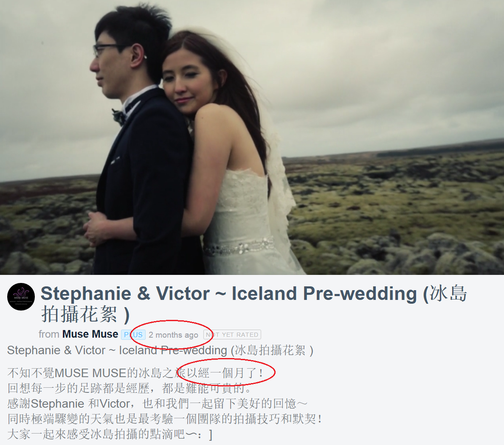Play the Iceland pre-wedding video
Image resolution: width=504 pixels, height=445 pixels.
(252, 137)
